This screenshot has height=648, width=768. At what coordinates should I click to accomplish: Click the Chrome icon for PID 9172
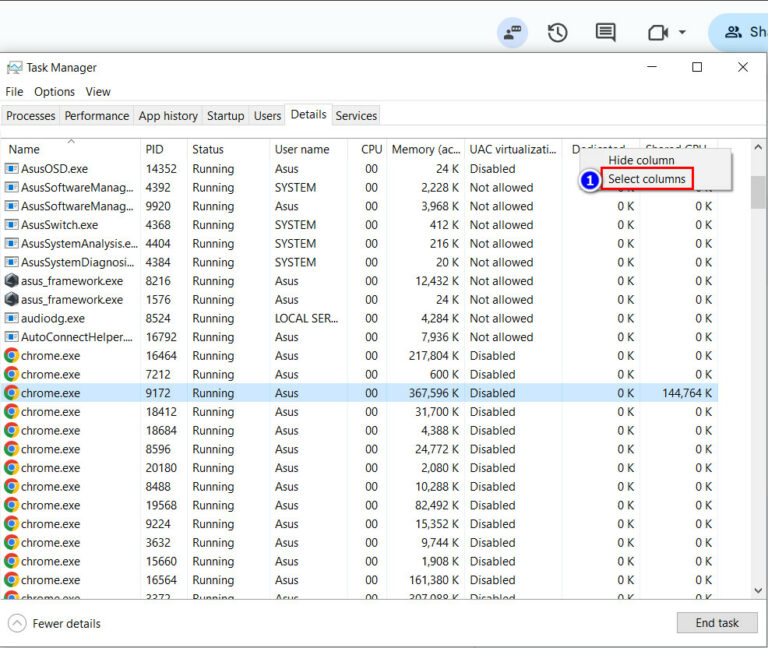12,393
